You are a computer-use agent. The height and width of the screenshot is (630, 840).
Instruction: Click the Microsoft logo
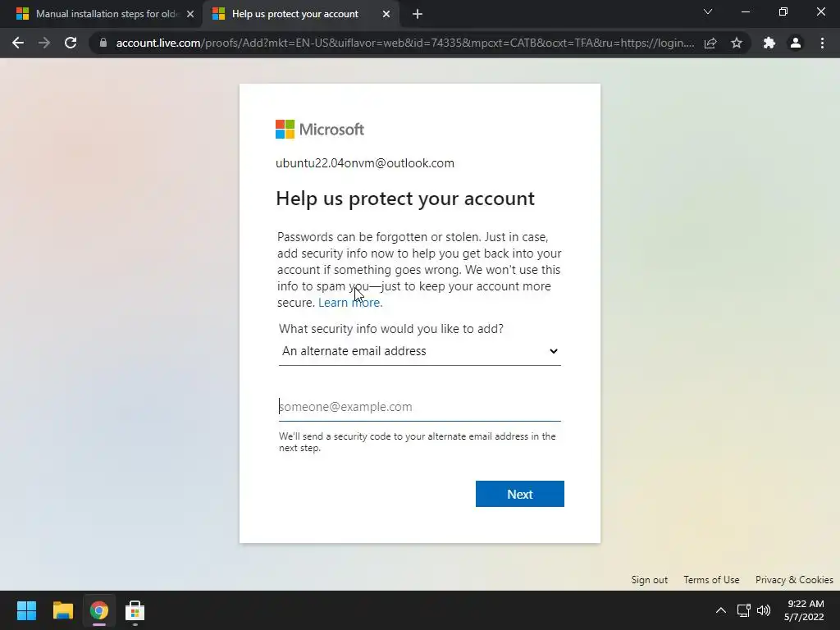point(320,129)
